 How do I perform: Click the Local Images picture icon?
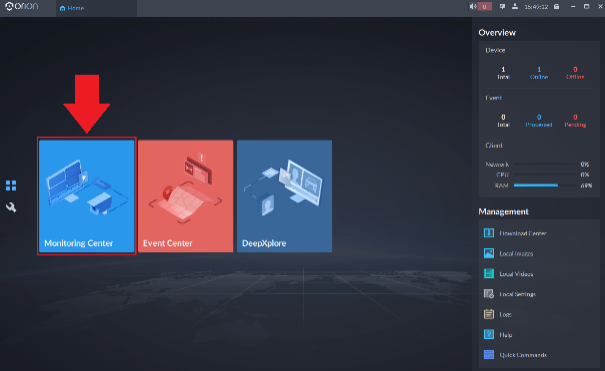[489, 253]
